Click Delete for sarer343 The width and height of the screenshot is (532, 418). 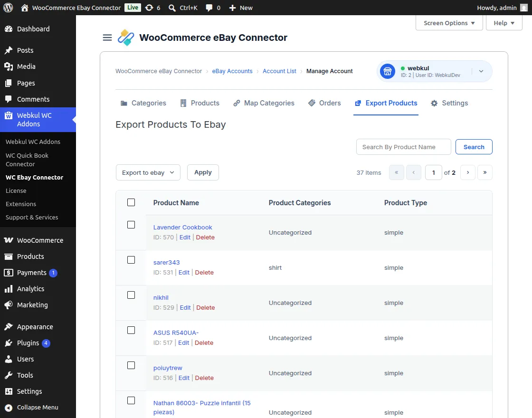coord(204,273)
